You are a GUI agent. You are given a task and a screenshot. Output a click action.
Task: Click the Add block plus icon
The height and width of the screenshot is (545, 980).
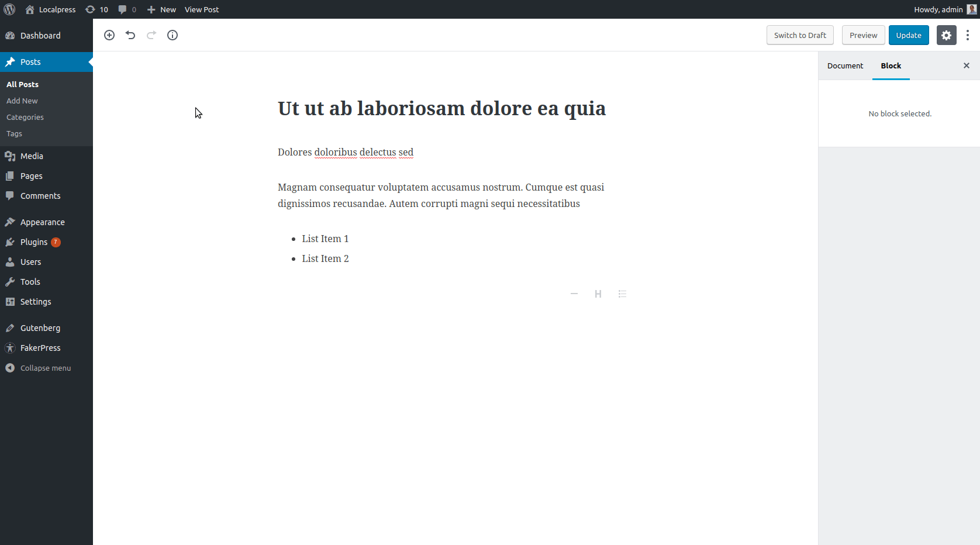109,35
